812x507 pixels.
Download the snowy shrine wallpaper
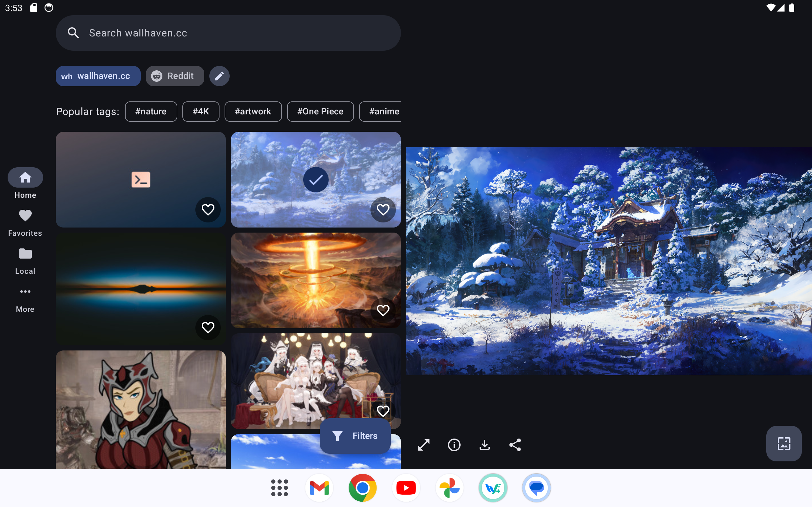[485, 445]
